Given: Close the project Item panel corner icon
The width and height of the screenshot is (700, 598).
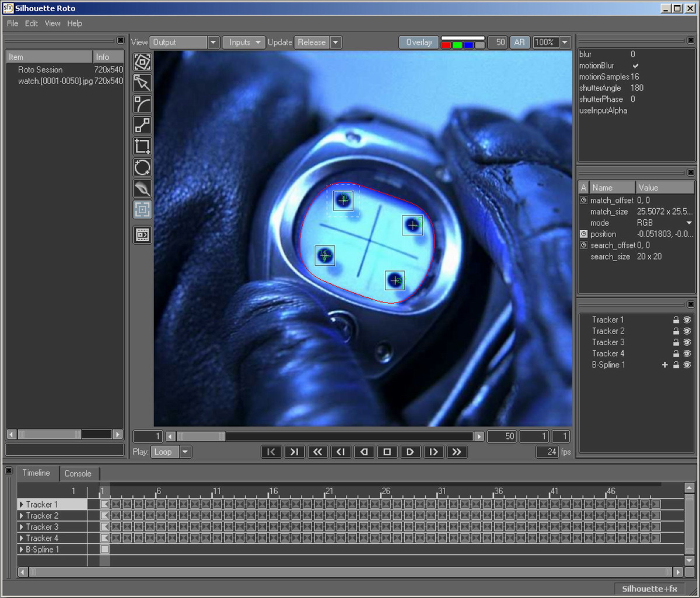Looking at the screenshot, I should tap(120, 40).
